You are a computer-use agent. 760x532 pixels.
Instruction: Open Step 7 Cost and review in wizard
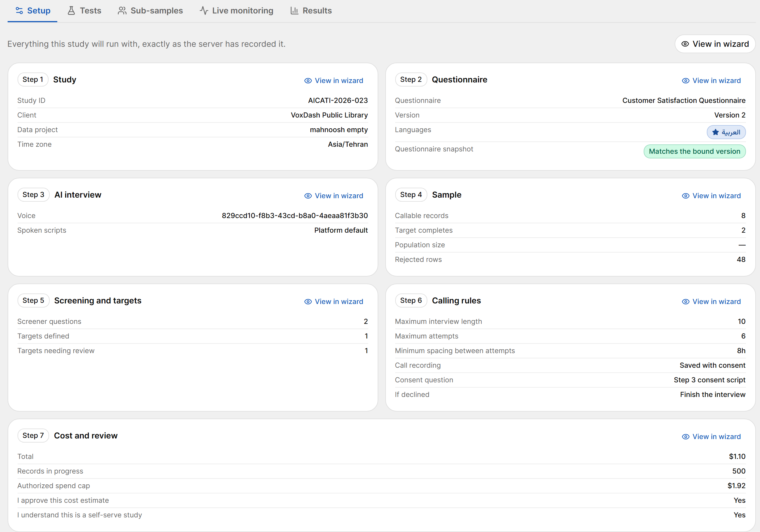pos(711,437)
